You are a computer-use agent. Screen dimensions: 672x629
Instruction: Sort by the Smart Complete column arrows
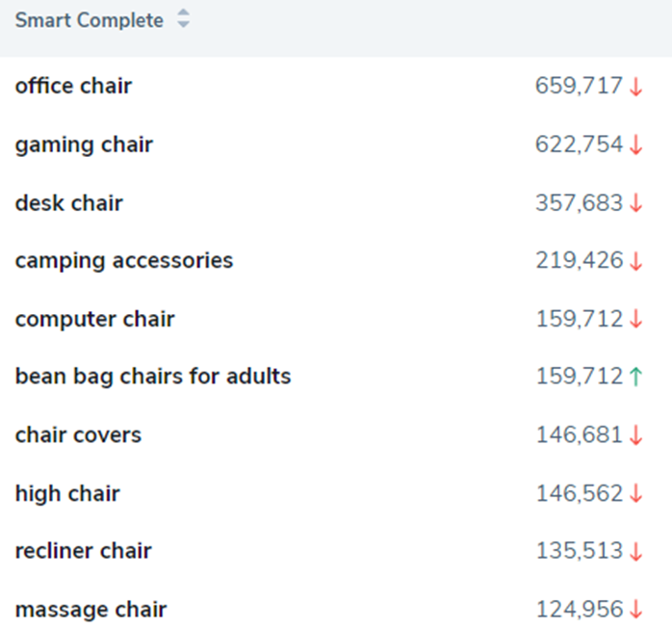click(184, 20)
